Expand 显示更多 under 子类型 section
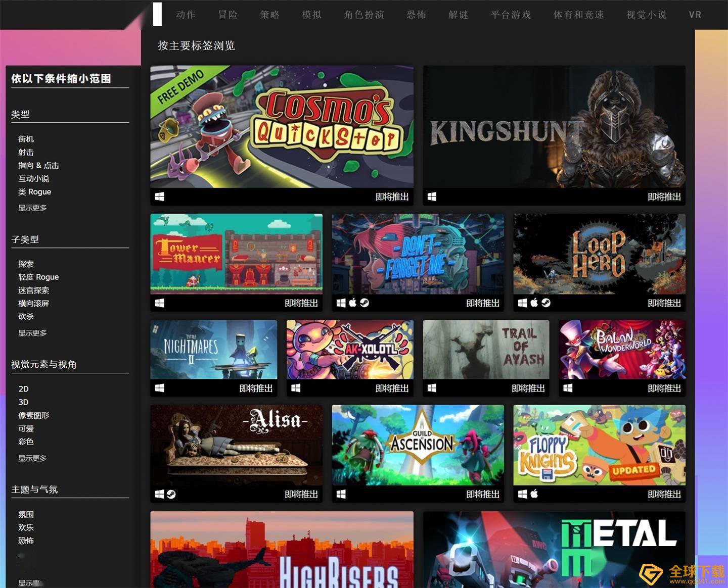This screenshot has height=588, width=728. (32, 333)
